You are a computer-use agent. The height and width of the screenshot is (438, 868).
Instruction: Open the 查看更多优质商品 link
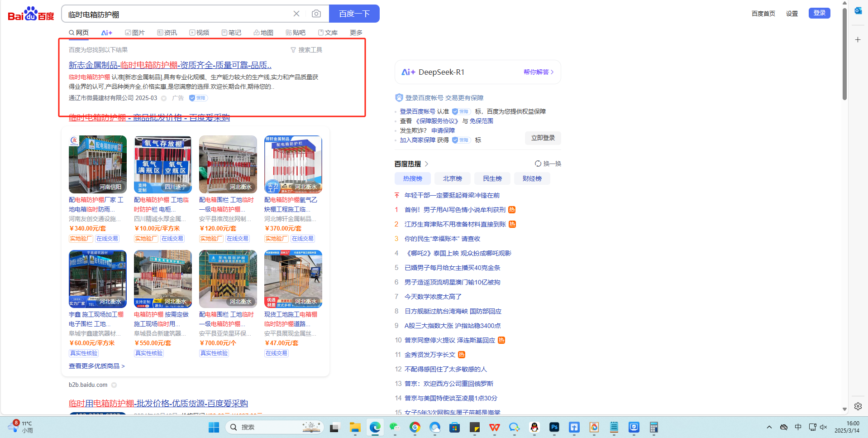point(96,366)
